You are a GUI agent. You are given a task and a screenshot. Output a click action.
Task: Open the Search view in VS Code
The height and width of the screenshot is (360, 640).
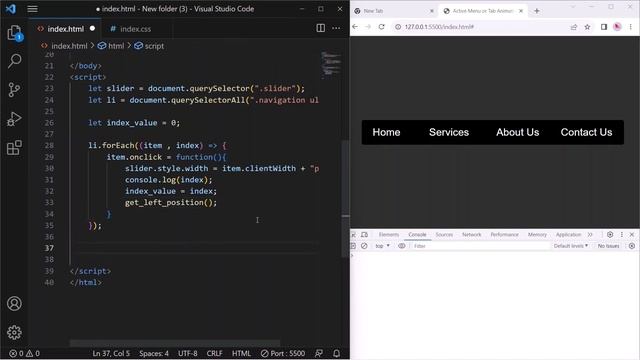click(x=14, y=61)
